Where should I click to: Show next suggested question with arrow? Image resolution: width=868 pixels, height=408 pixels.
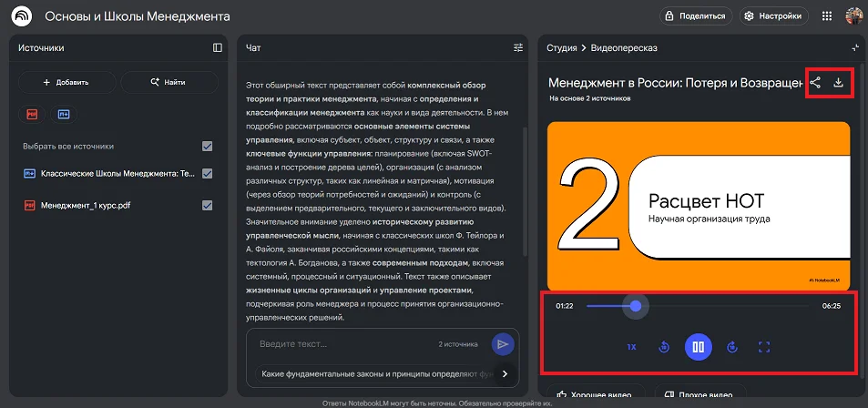[505, 373]
